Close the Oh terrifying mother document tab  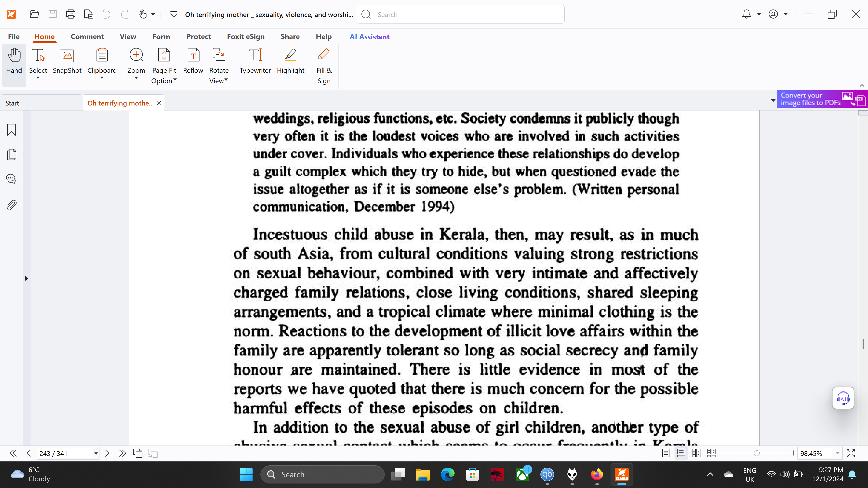point(159,103)
